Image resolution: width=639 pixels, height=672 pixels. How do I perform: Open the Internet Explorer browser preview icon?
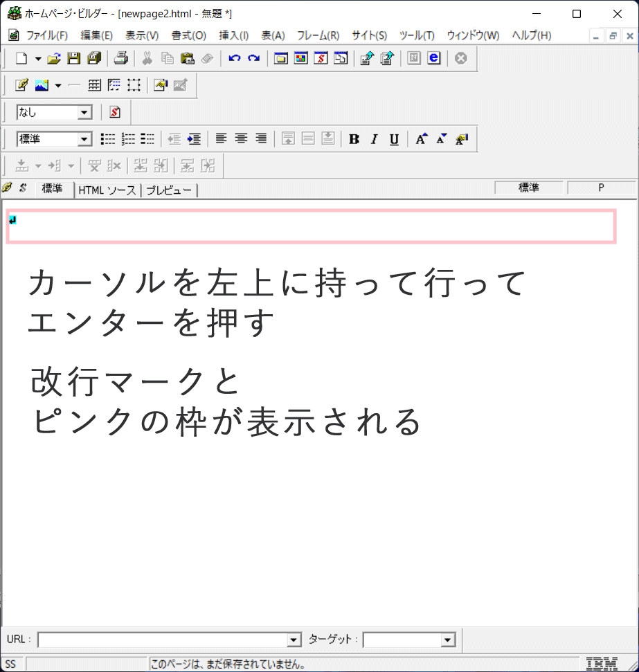point(434,59)
